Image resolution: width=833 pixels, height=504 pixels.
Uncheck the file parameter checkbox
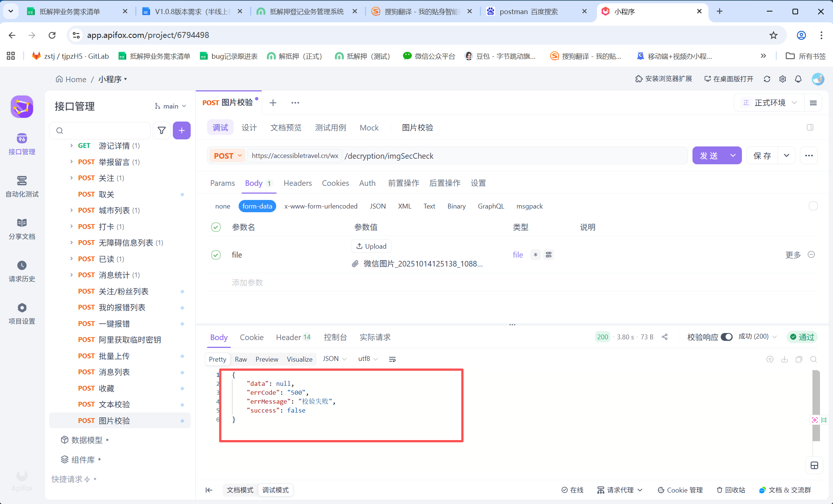point(216,255)
